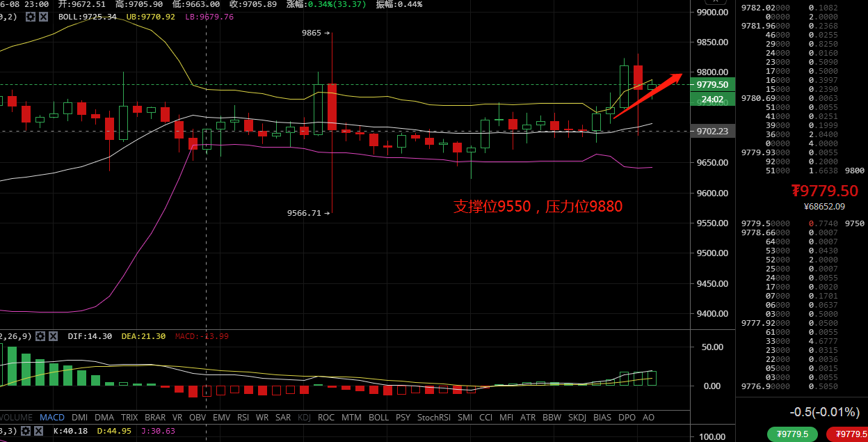
Task: Click the green ₮9779.5 buy button
Action: 792,434
